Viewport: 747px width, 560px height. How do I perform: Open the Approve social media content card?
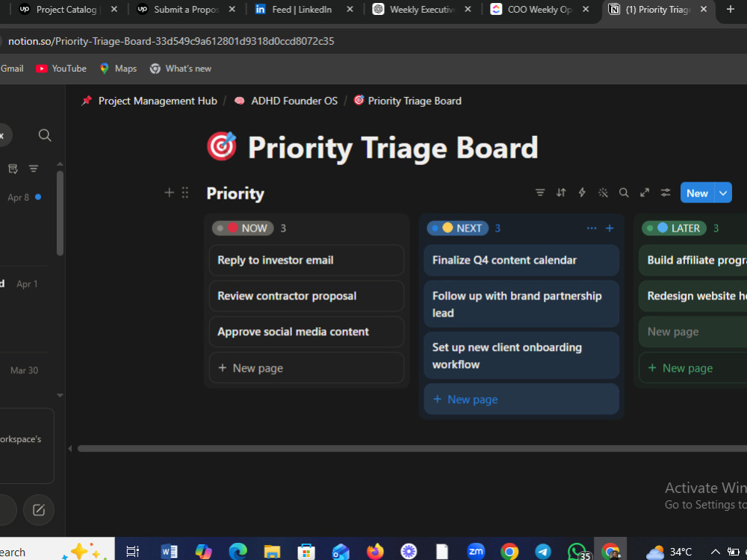click(x=306, y=332)
